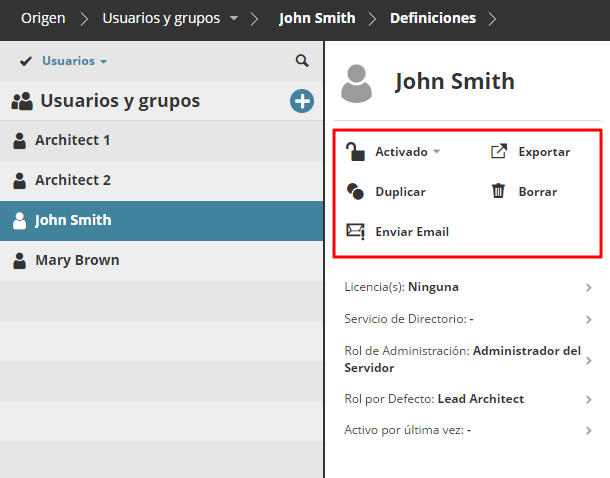Click the Exportar arrow icon

pos(499,152)
